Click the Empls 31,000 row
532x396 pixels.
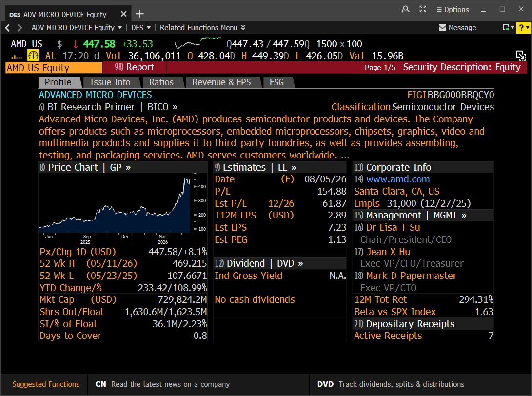pos(413,203)
